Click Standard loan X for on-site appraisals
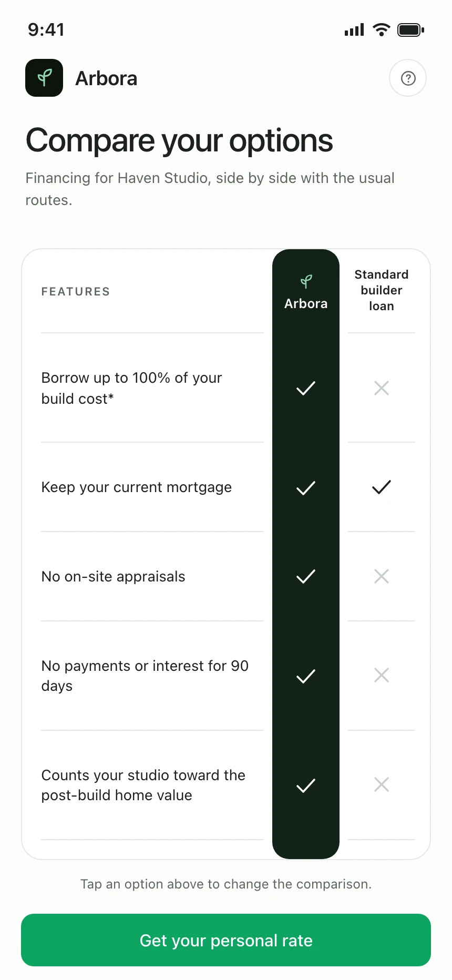 click(x=382, y=576)
